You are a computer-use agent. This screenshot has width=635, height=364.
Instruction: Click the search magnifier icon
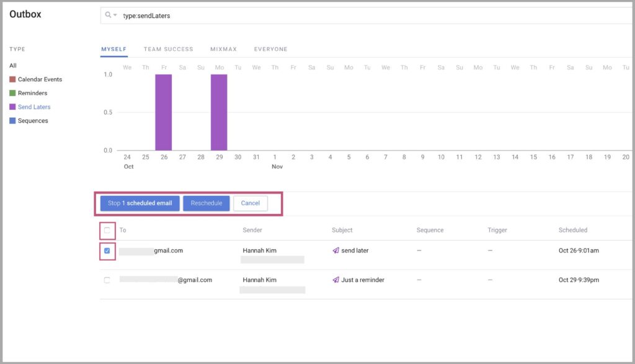pyautogui.click(x=108, y=15)
